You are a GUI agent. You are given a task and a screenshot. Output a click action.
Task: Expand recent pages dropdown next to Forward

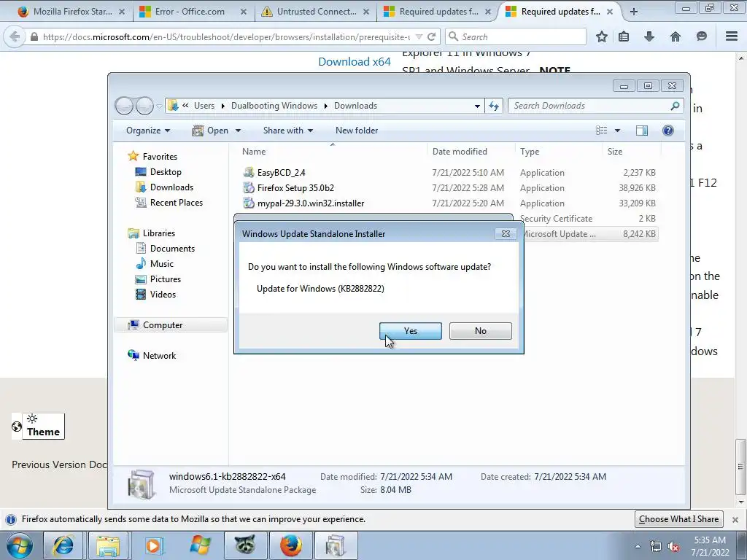coord(160,106)
